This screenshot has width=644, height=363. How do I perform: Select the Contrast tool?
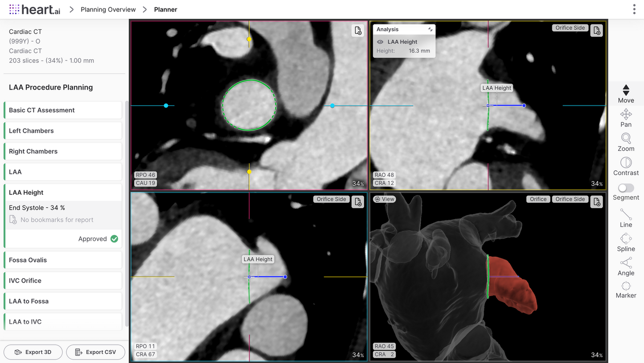point(626,166)
